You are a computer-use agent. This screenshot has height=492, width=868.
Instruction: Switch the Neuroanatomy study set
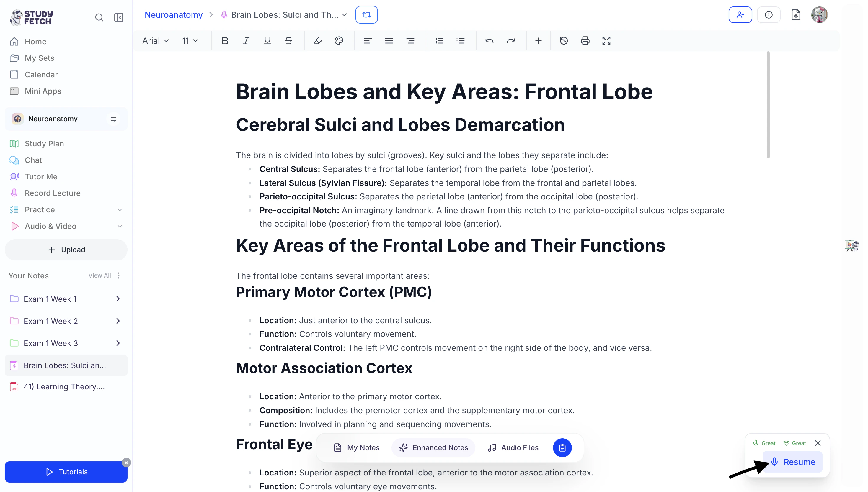click(x=113, y=119)
